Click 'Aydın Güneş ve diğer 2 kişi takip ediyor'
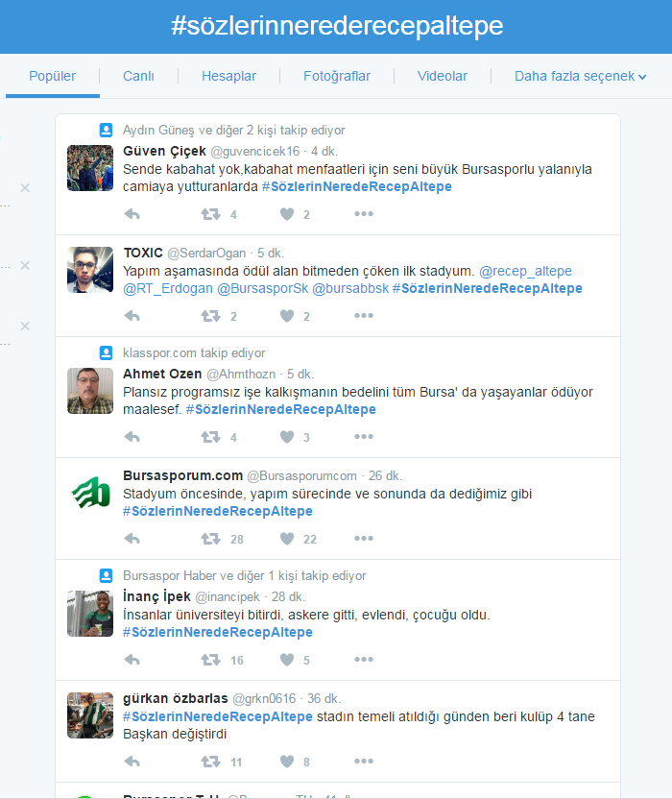 click(x=234, y=131)
